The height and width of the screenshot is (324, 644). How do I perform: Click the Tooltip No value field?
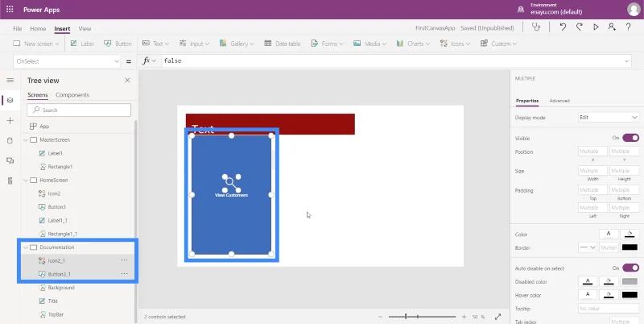(x=609, y=309)
